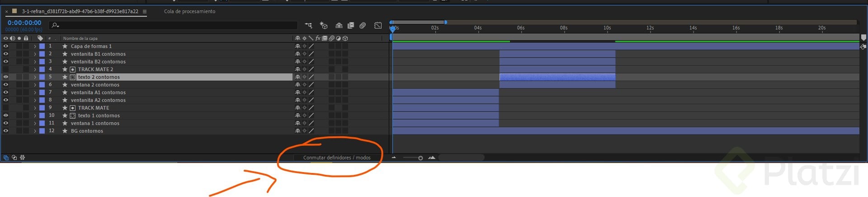Expand ventanita B1 contornos properties
Viewport: 868px width, 197px height.
pyautogui.click(x=35, y=54)
